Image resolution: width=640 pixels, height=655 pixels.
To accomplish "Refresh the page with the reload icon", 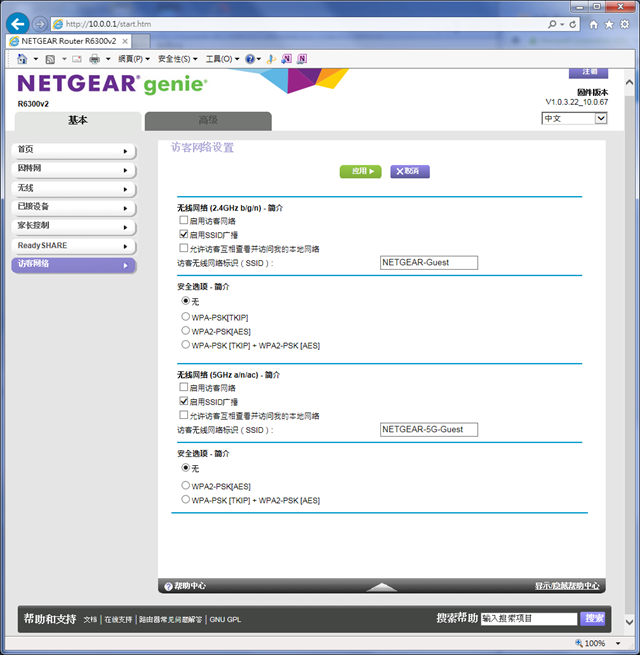I will coord(573,24).
